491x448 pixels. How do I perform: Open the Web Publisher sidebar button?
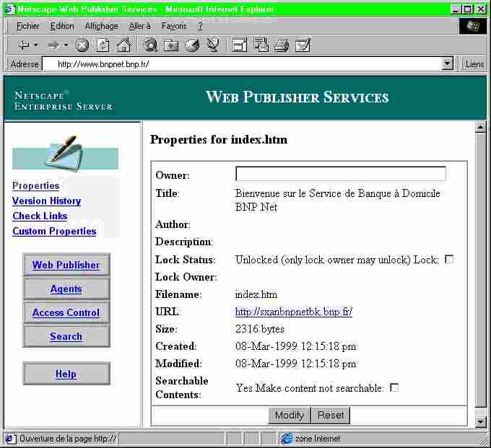(66, 265)
